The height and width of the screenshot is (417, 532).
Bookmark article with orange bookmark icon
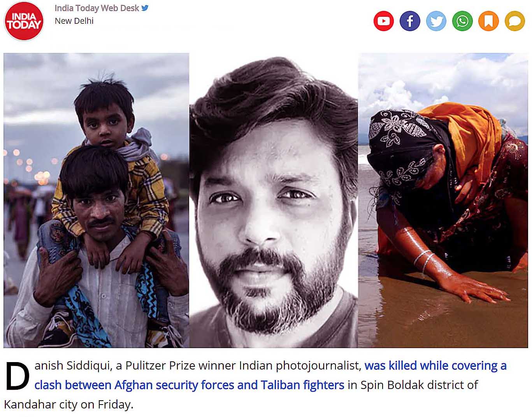[x=488, y=21]
